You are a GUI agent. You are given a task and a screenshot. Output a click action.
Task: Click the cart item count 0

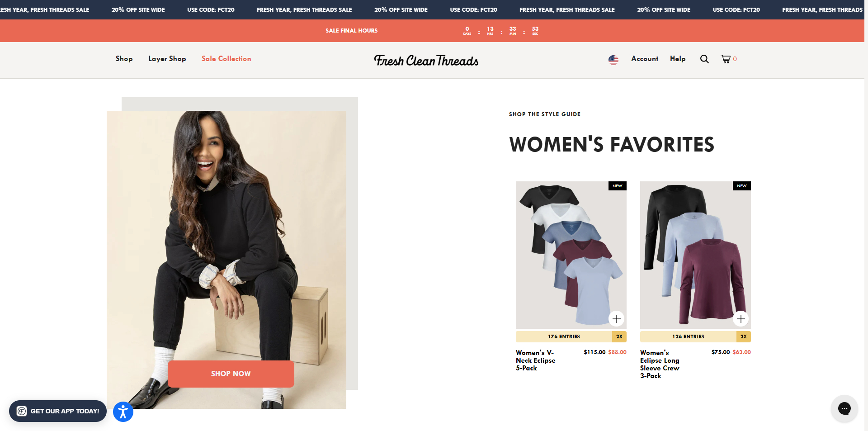735,59
